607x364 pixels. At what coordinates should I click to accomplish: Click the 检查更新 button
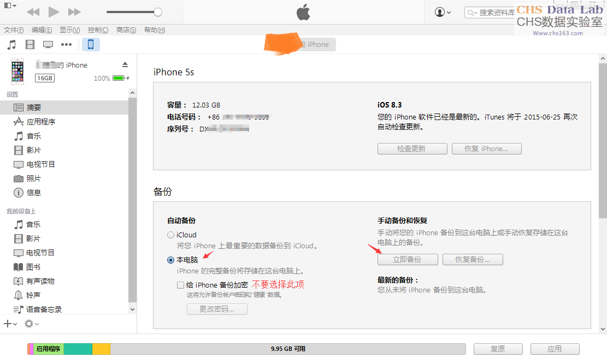pos(412,148)
